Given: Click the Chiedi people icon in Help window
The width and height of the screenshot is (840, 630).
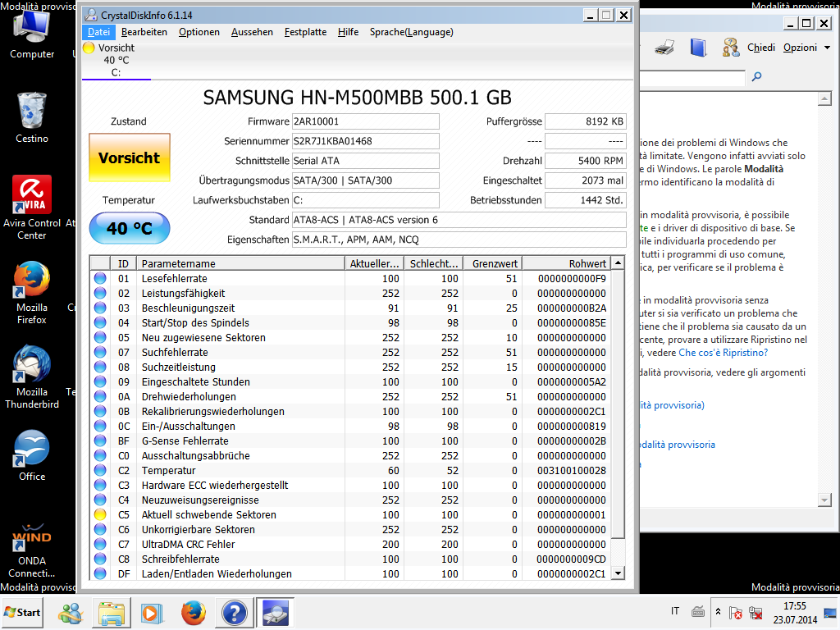Looking at the screenshot, I should coord(731,48).
